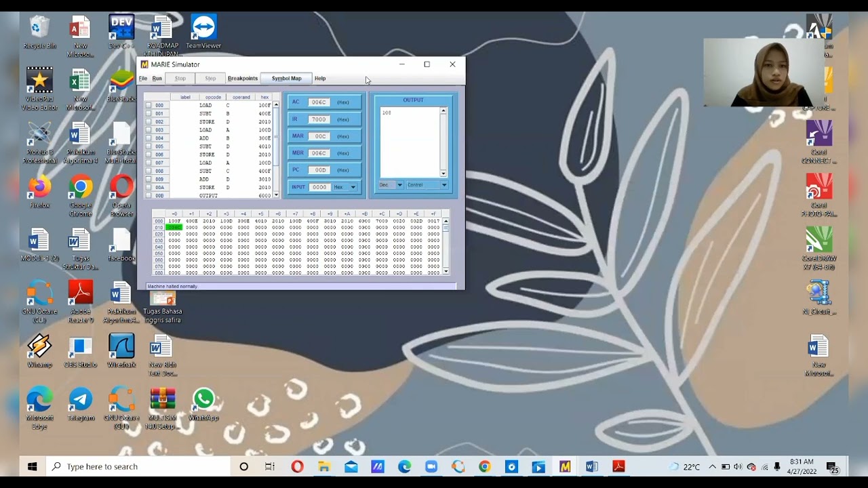Open the Recycle Bin desktop icon
This screenshot has width=868, height=488.
click(39, 33)
